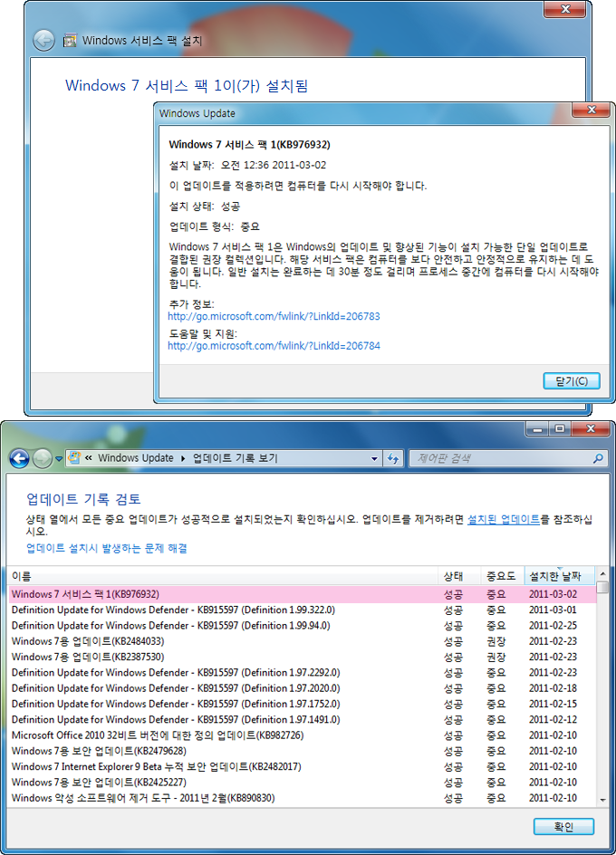Click the 확인 button
Viewport: 616px width, 855px height.
coord(563,827)
